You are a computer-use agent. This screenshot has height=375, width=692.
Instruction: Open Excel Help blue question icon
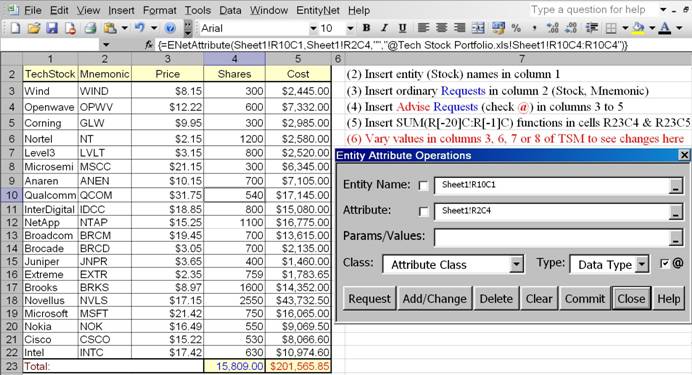[x=170, y=28]
